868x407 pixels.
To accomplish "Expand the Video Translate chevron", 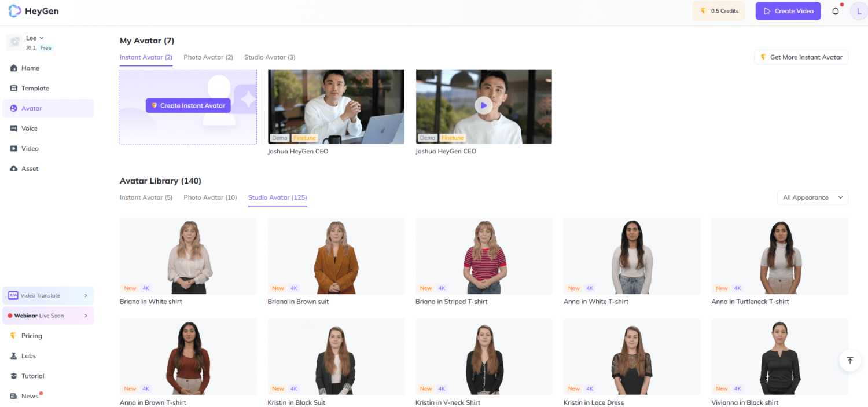I will point(86,296).
